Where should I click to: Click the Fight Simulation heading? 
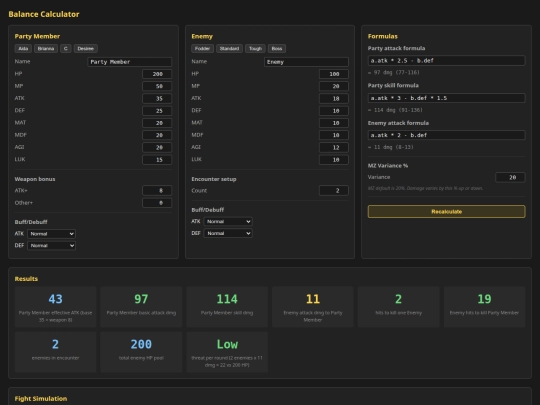[41, 398]
